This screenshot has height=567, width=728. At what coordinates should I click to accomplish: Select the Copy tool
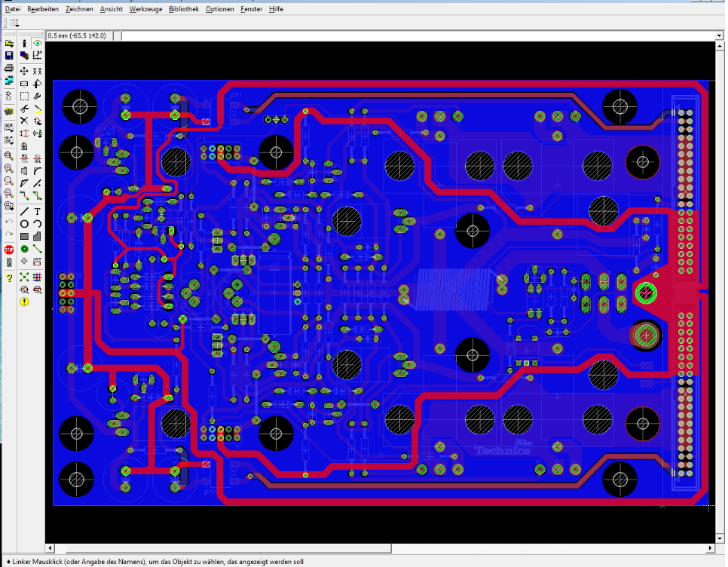tap(37, 71)
